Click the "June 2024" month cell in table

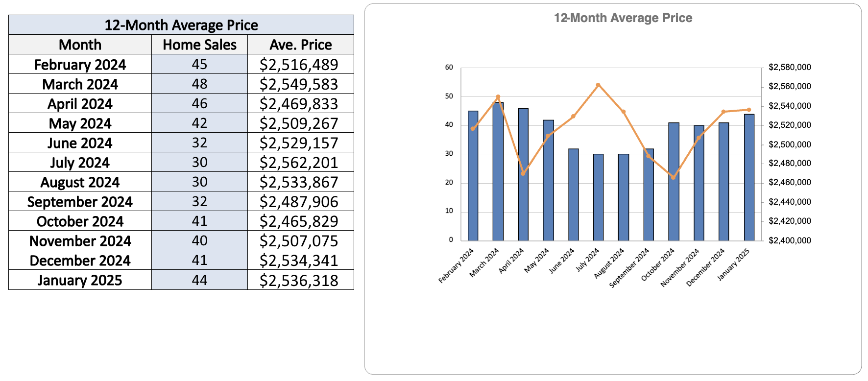point(80,143)
